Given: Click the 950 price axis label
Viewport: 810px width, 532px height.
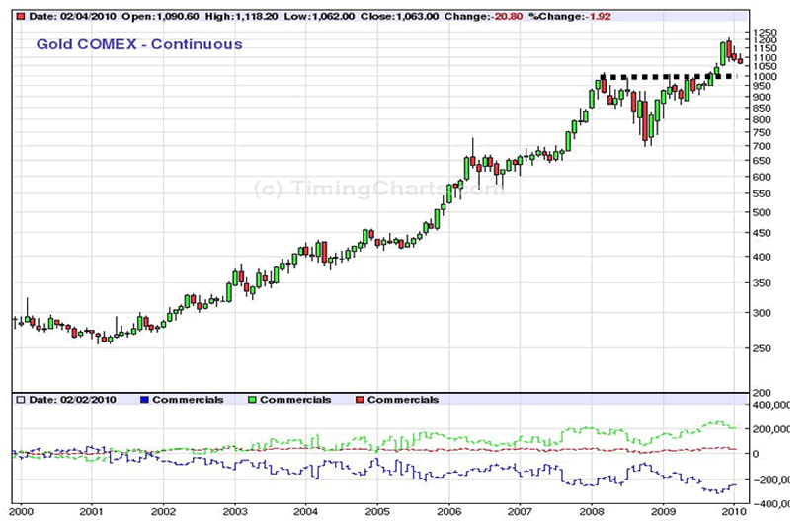Looking at the screenshot, I should pos(762,86).
